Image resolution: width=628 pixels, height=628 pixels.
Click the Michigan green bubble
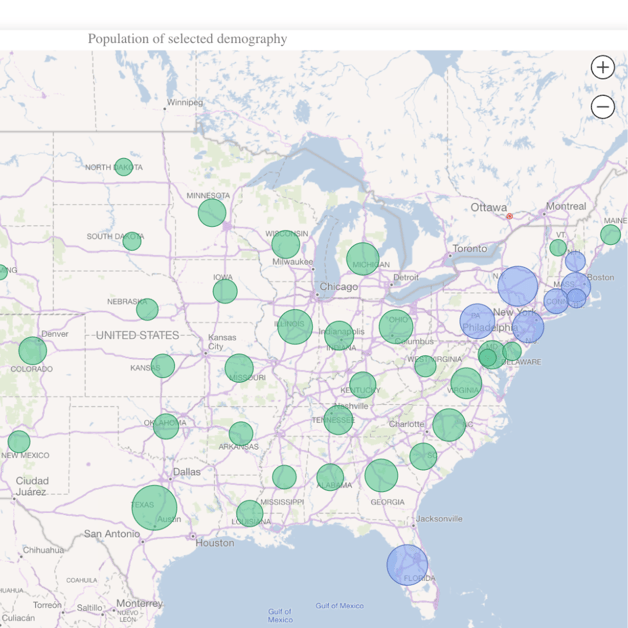(x=362, y=259)
